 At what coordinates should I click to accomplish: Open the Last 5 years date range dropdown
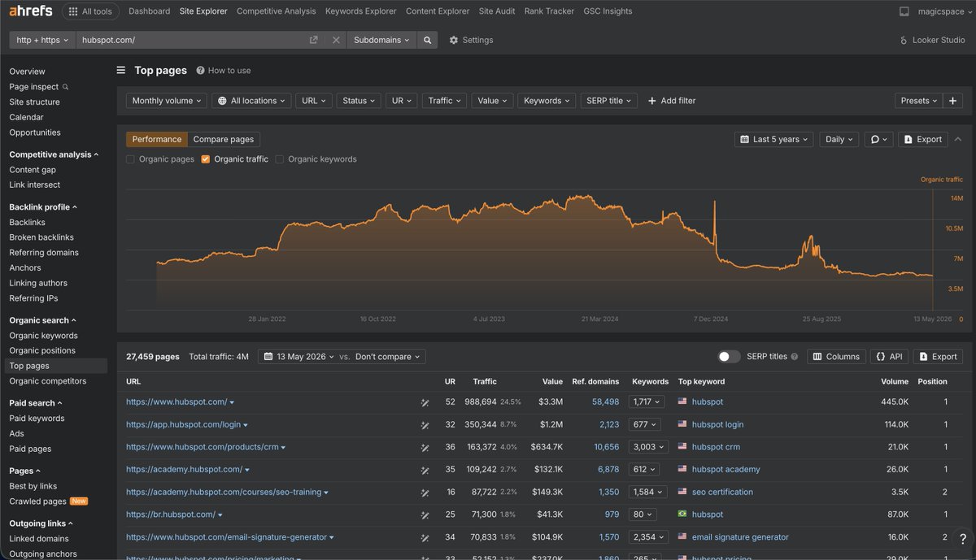(775, 139)
